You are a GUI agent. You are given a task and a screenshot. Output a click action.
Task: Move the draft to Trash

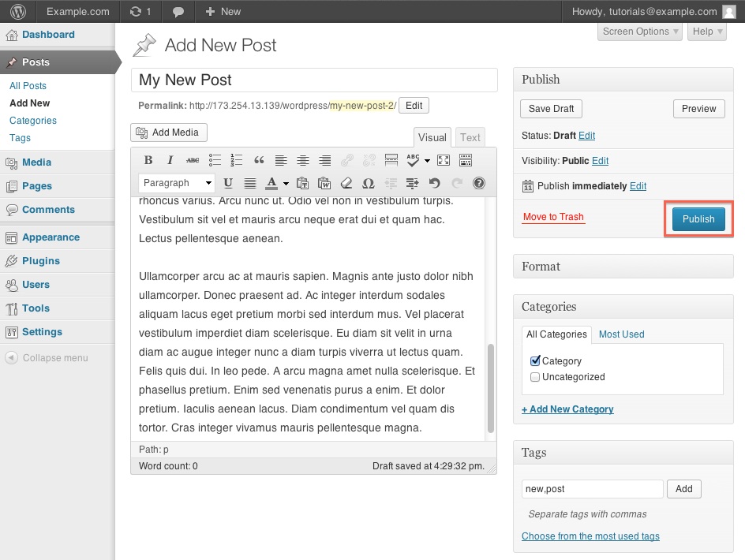[553, 217]
